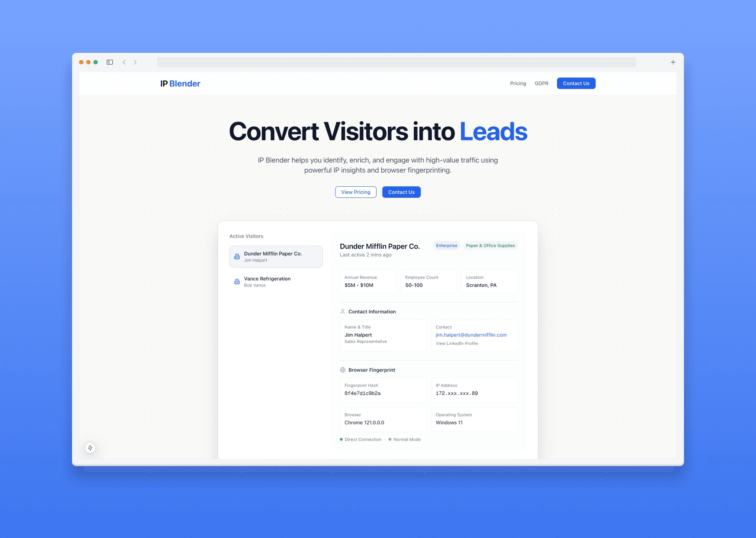Click the Vance Refrigeration building icon

237,281
